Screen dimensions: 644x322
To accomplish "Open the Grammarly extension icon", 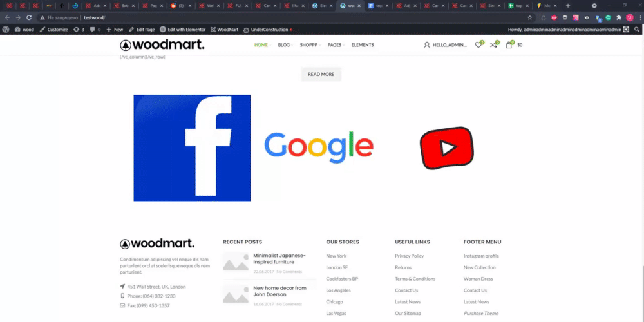I will pyautogui.click(x=609, y=17).
